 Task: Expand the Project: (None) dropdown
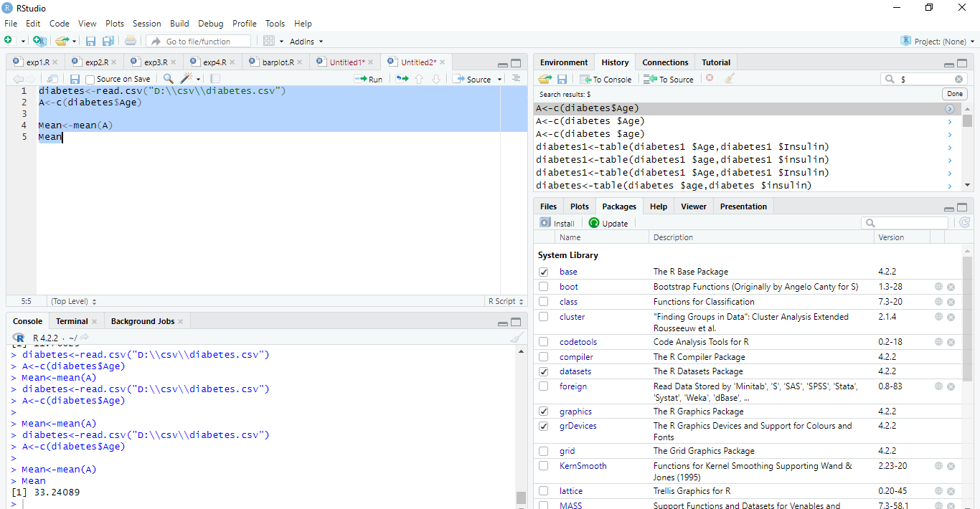[939, 42]
